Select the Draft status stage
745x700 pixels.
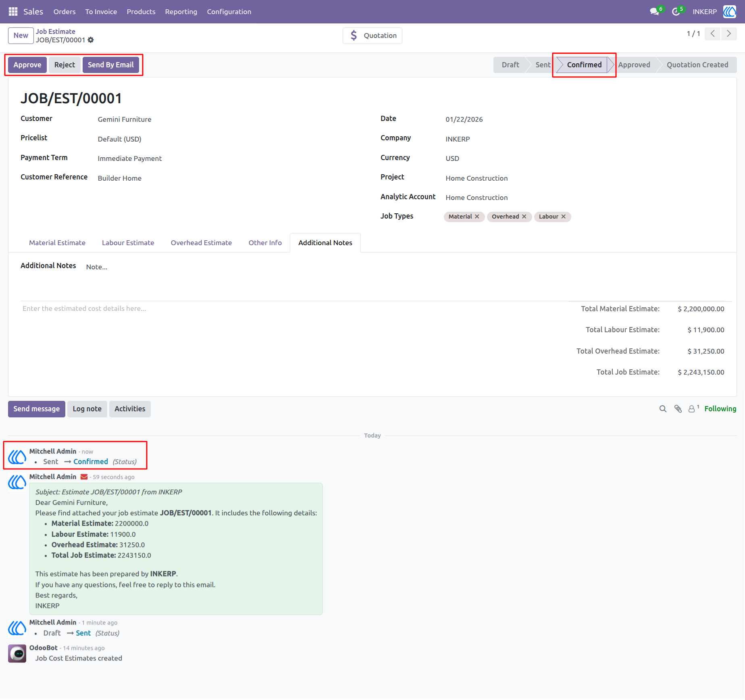[510, 65]
